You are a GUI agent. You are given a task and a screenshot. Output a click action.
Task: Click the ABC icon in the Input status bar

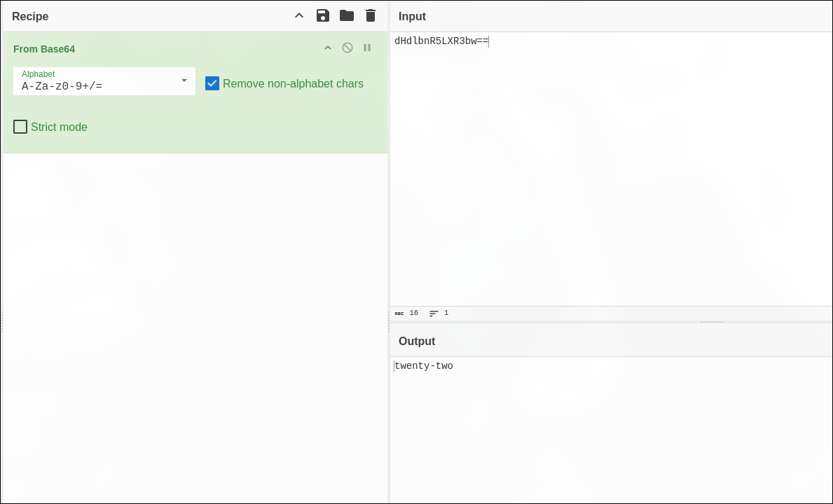399,313
